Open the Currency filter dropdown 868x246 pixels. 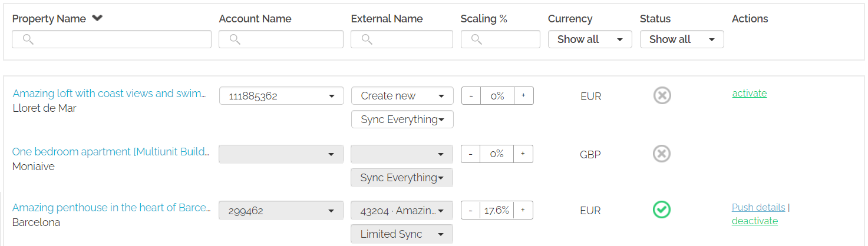589,39
